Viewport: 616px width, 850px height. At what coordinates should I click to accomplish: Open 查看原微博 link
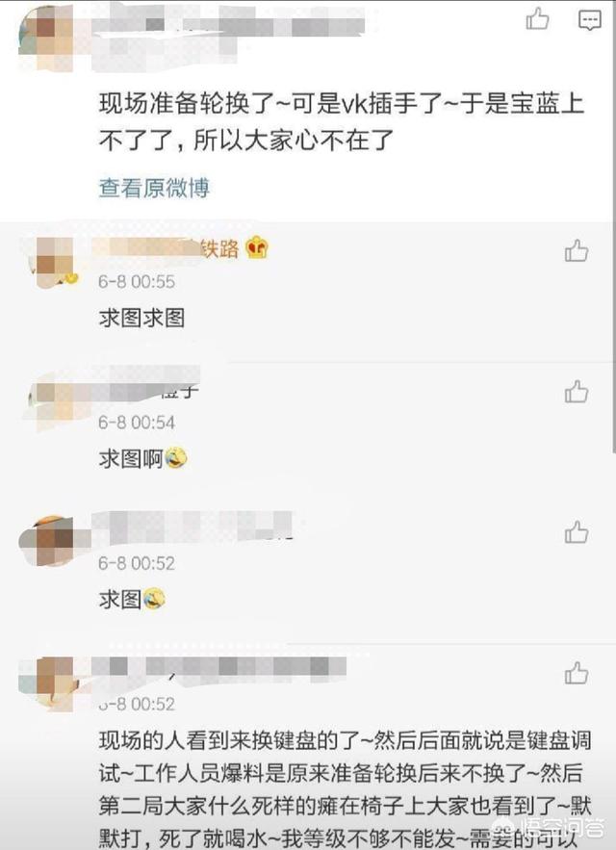pyautogui.click(x=154, y=188)
